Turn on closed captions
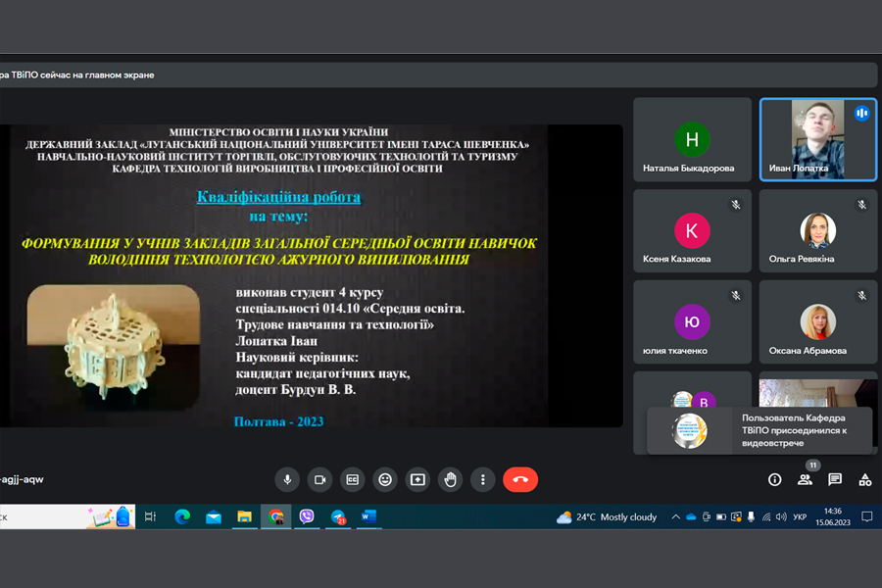Viewport: 882px width, 588px height. (x=353, y=479)
